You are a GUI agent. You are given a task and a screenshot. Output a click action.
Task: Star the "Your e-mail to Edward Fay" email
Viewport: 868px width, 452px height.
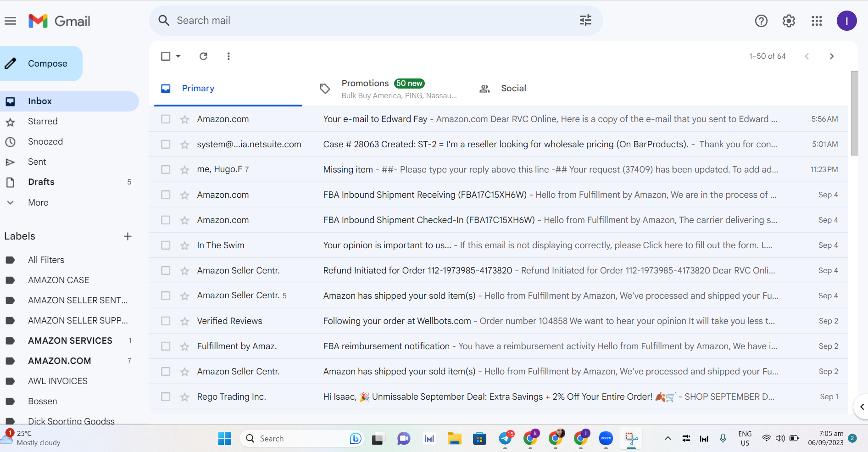coord(185,119)
